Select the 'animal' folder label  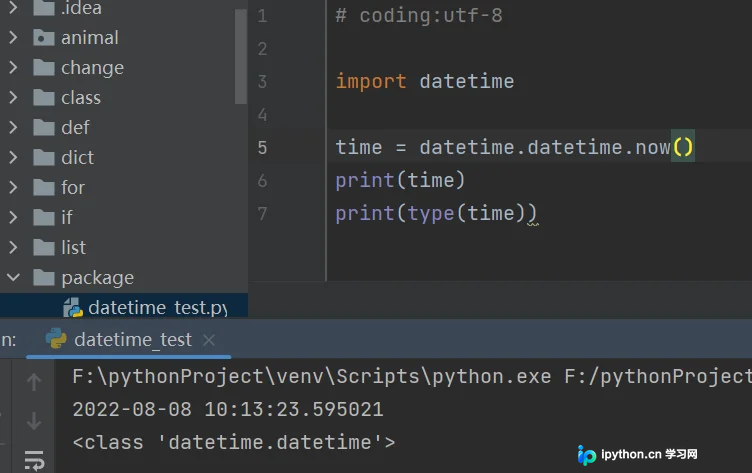click(x=90, y=37)
